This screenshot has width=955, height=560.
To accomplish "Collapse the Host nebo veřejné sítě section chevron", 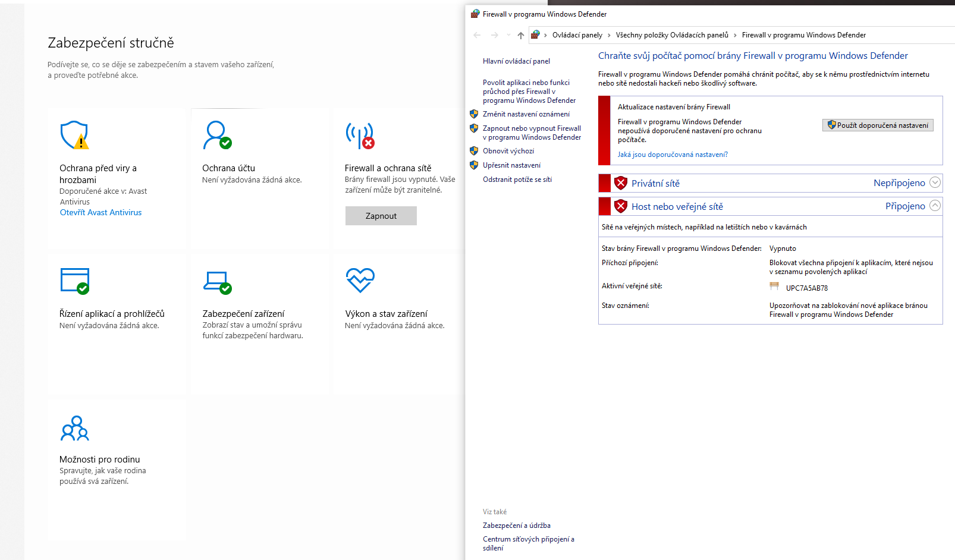I will coord(935,206).
